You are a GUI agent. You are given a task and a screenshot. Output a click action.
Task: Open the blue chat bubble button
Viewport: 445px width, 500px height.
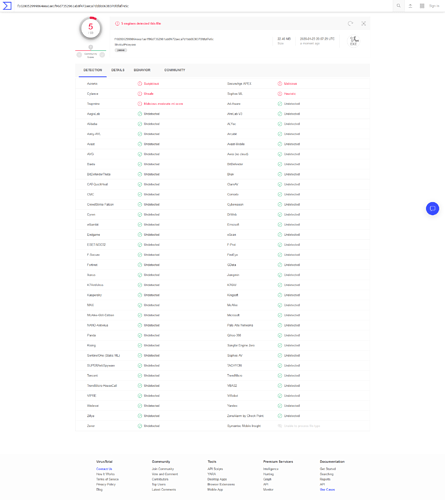(432, 209)
